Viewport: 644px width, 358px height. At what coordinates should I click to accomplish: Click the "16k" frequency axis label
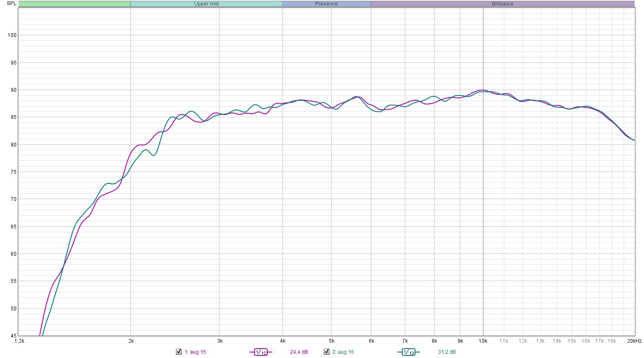586,341
